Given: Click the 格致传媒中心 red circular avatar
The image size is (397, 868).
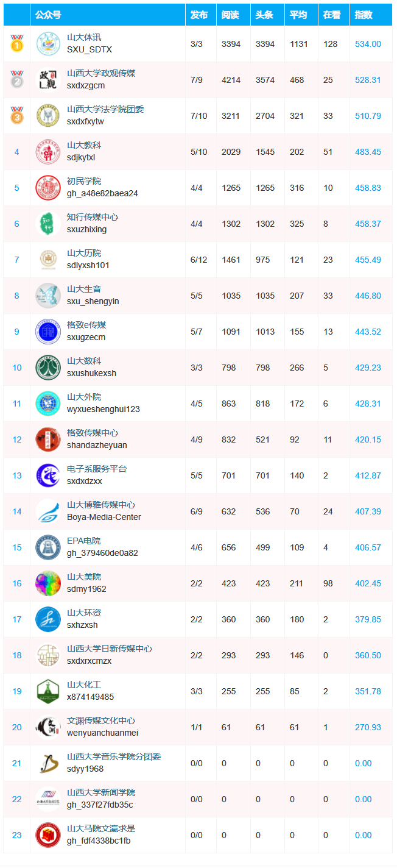Looking at the screenshot, I should click(48, 439).
